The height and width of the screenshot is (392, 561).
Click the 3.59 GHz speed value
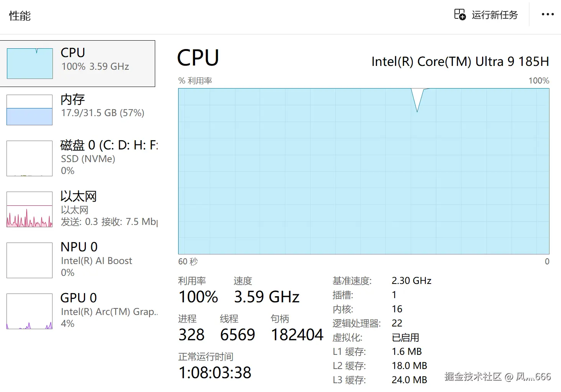pos(267,297)
